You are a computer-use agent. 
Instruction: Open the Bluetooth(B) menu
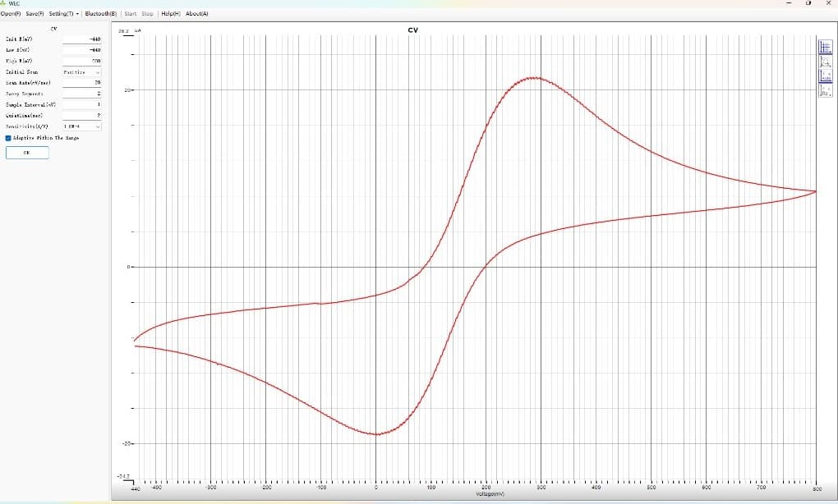pos(100,13)
